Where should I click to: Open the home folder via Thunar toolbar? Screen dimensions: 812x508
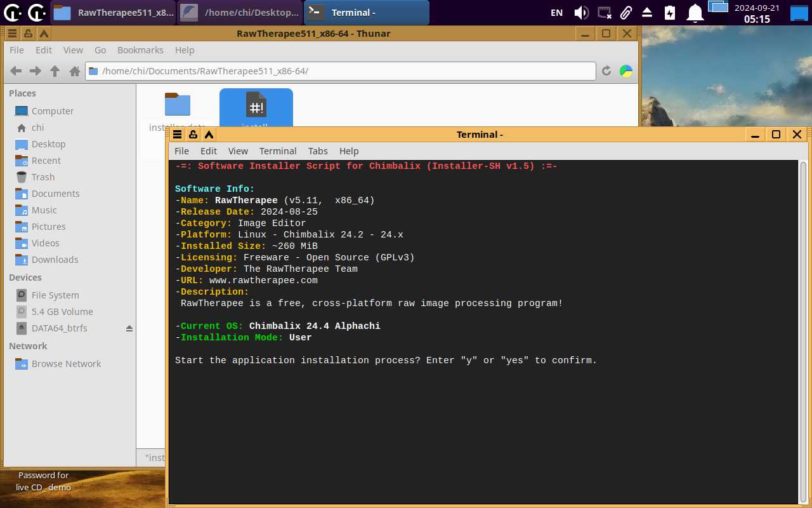point(74,71)
